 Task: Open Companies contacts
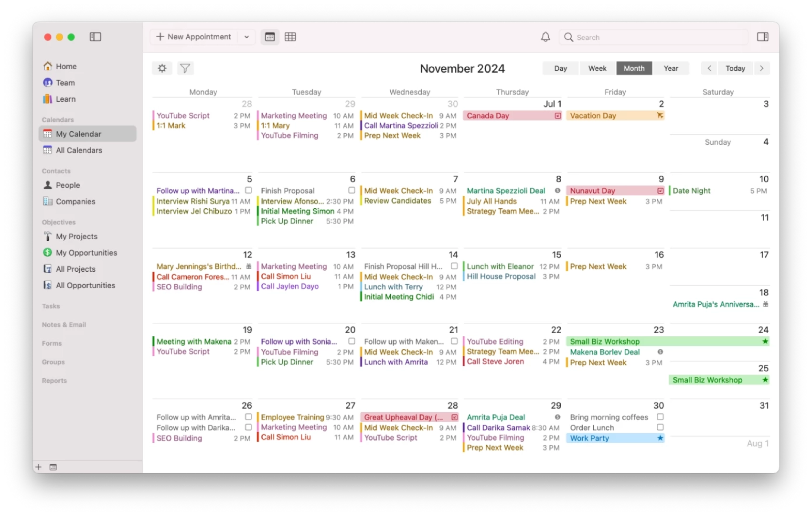[75, 201]
